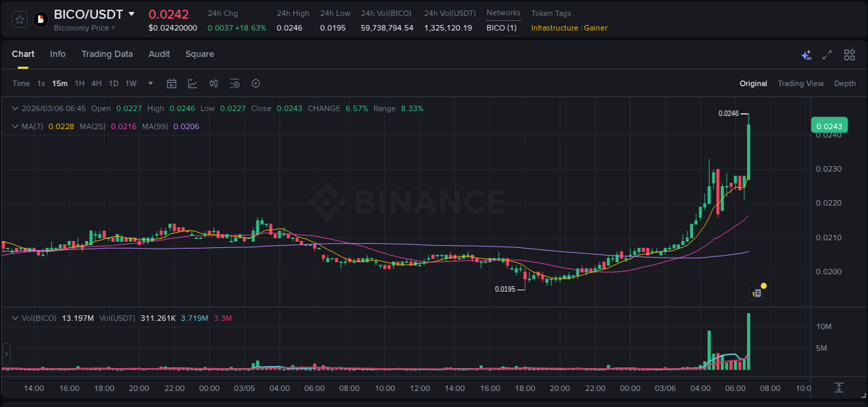Open the widgets layout icon
Screen dimensions: 868x407
(x=849, y=54)
